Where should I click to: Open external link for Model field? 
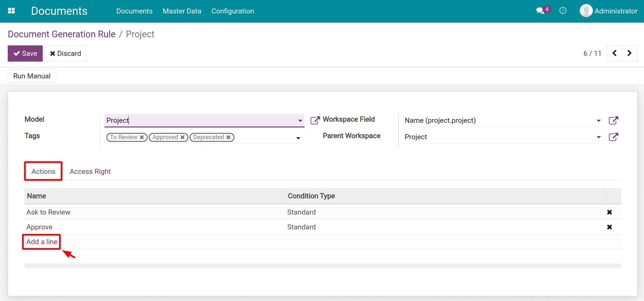point(315,120)
